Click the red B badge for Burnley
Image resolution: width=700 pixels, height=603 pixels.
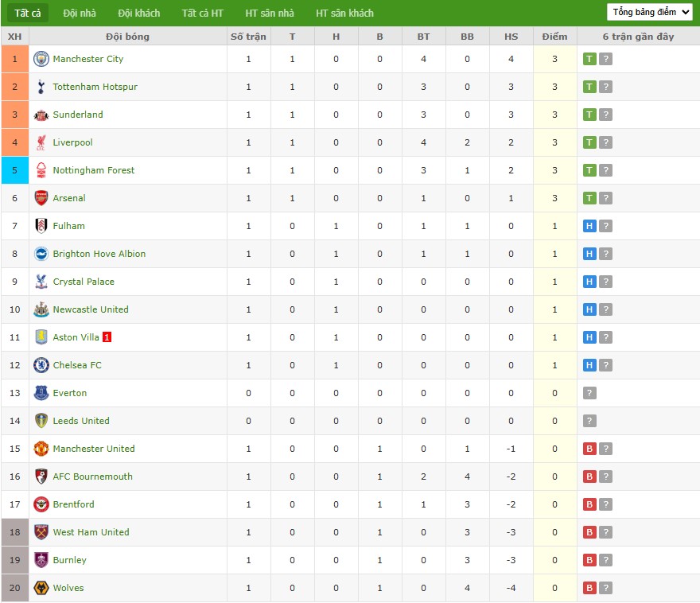(x=589, y=560)
